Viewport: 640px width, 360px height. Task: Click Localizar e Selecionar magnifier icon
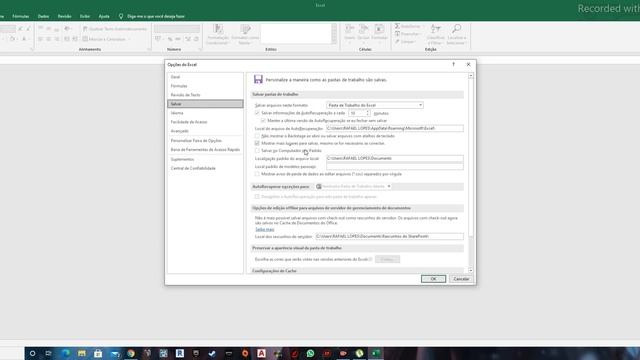(456, 34)
